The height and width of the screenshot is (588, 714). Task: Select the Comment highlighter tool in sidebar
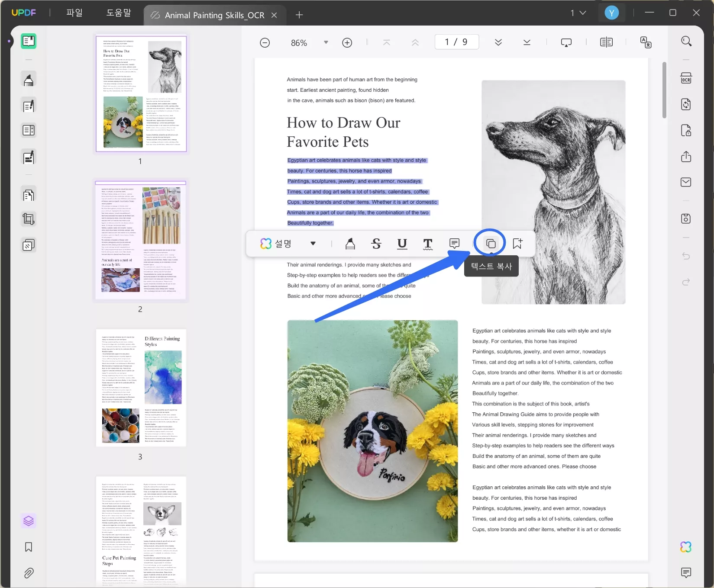(x=29, y=80)
